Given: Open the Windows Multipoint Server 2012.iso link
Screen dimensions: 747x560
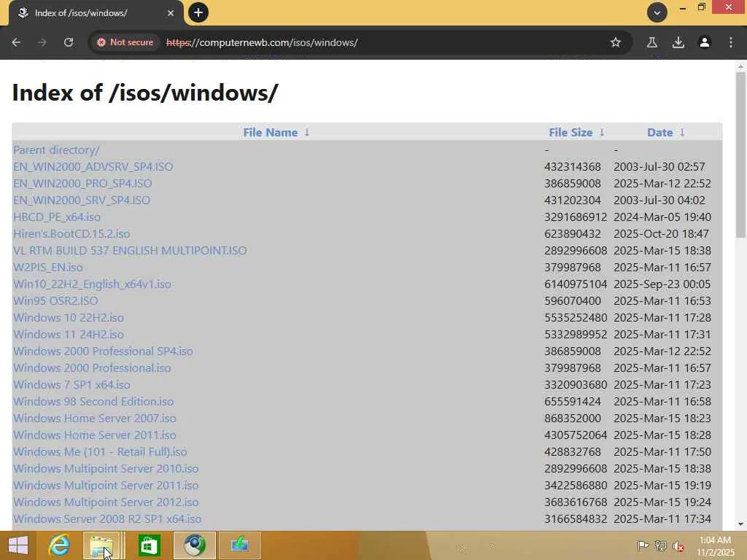Looking at the screenshot, I should 106,502.
